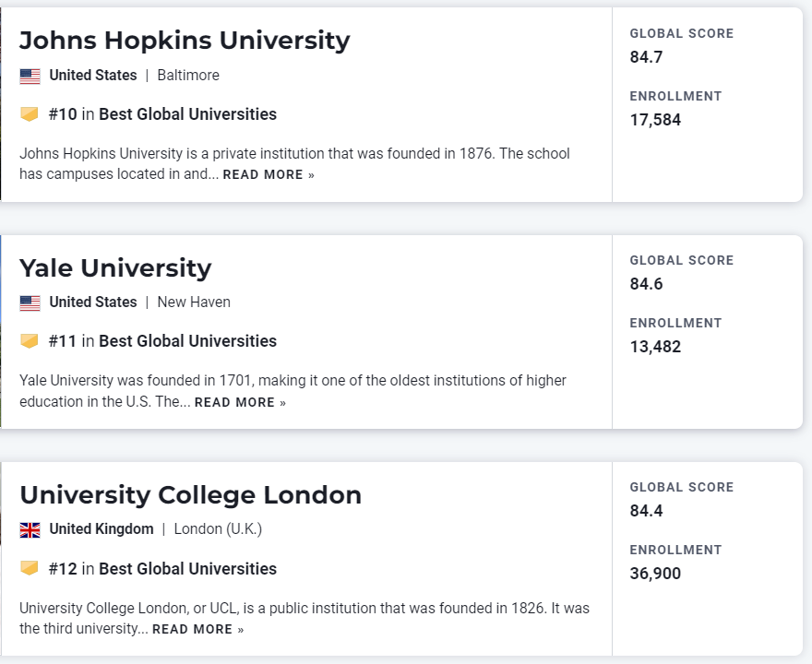The height and width of the screenshot is (664, 812).
Task: Expand Johns Hopkins description with Read More
Action: point(268,175)
